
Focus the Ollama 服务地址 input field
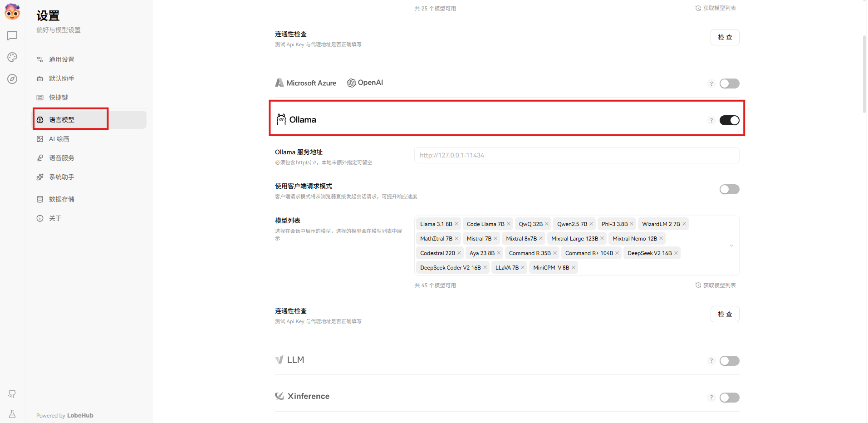577,155
